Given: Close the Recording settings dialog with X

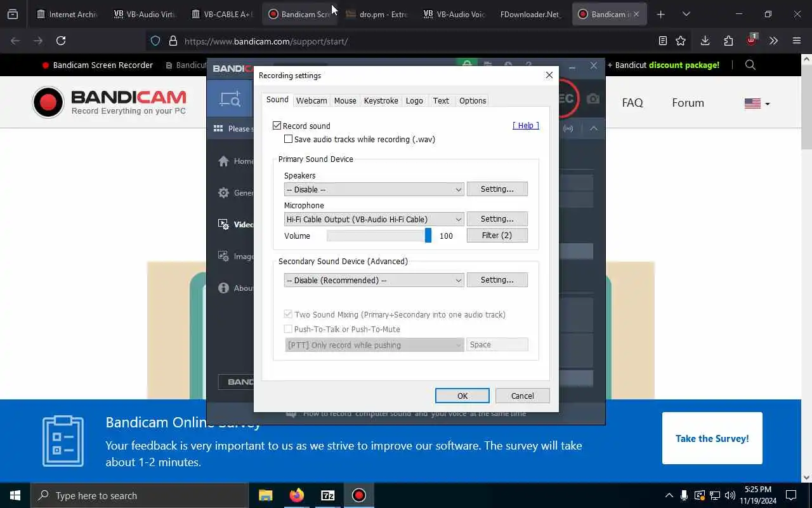Looking at the screenshot, I should point(549,75).
